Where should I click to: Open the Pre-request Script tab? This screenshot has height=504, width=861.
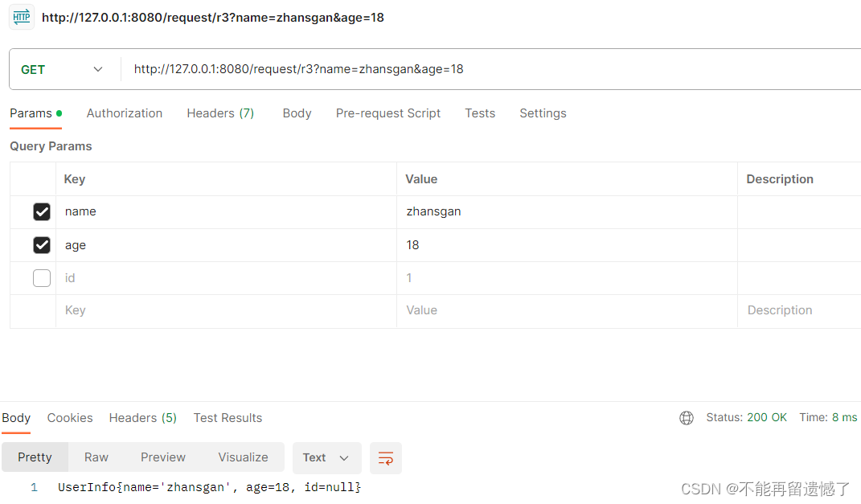[x=388, y=113]
